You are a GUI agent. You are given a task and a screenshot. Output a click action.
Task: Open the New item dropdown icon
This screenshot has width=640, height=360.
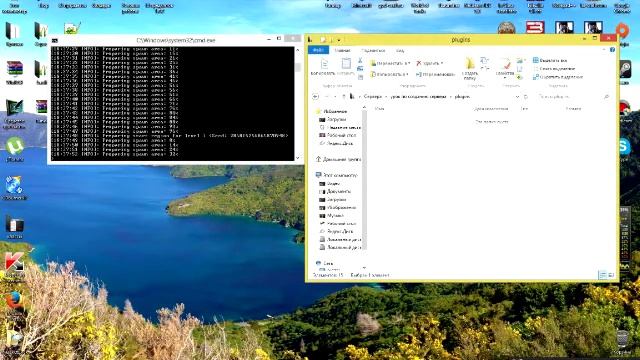(484, 60)
